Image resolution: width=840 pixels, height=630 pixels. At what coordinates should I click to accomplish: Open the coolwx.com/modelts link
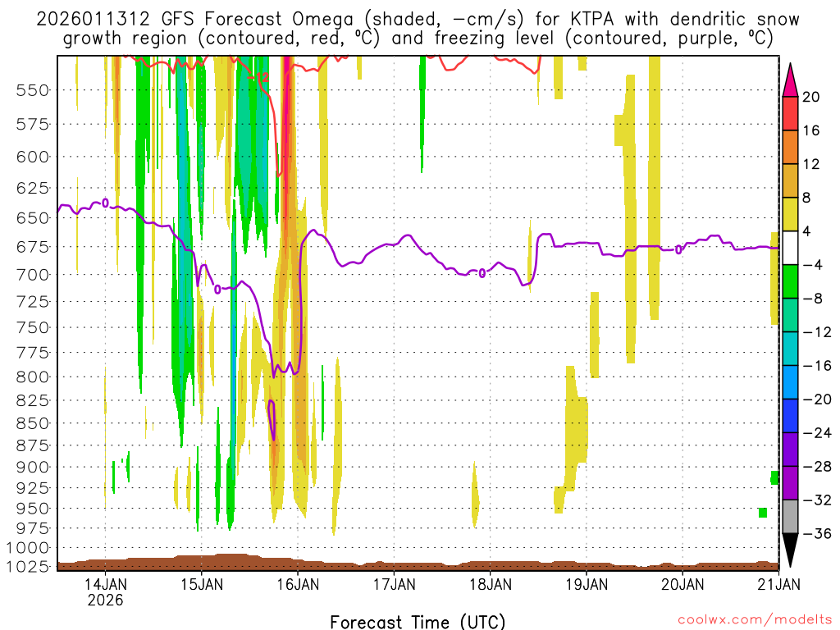coord(755,620)
